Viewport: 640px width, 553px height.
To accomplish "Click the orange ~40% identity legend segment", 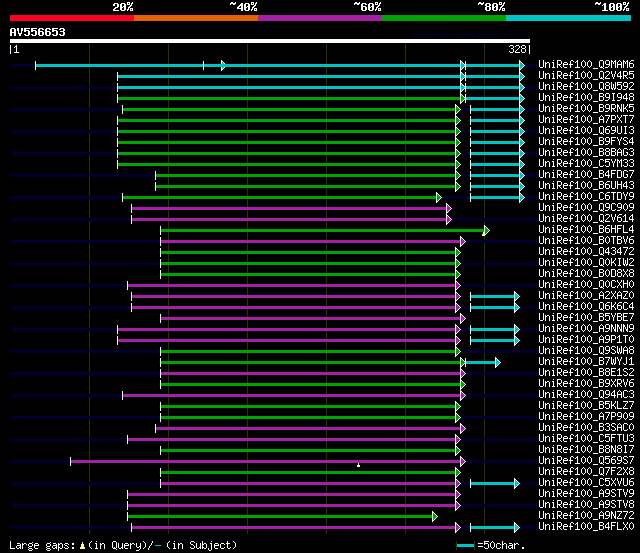I will pyautogui.click(x=196, y=18).
